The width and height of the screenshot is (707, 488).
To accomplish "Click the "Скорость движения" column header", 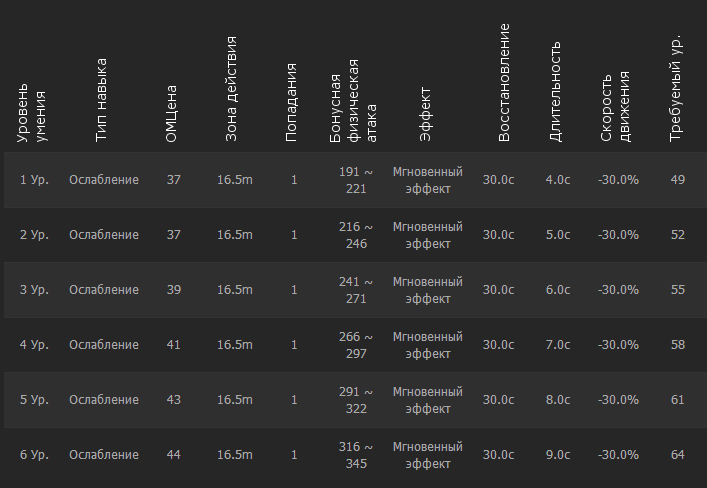I will click(616, 106).
